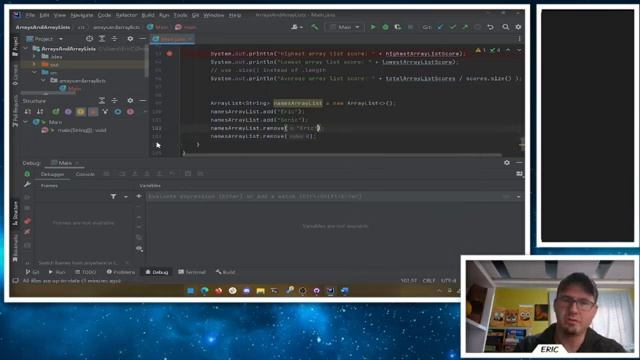This screenshot has width=640, height=360.
Task: Open the Terminal tool window
Action: 192,272
